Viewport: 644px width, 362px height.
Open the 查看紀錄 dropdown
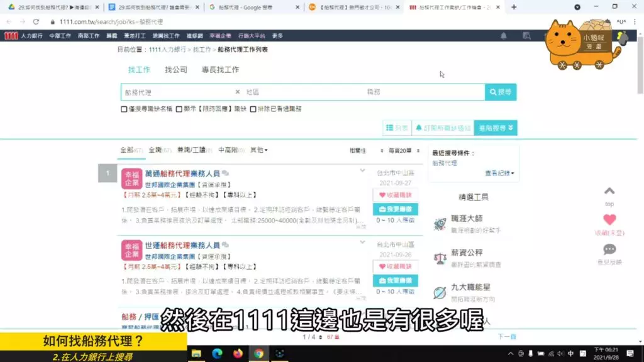499,173
